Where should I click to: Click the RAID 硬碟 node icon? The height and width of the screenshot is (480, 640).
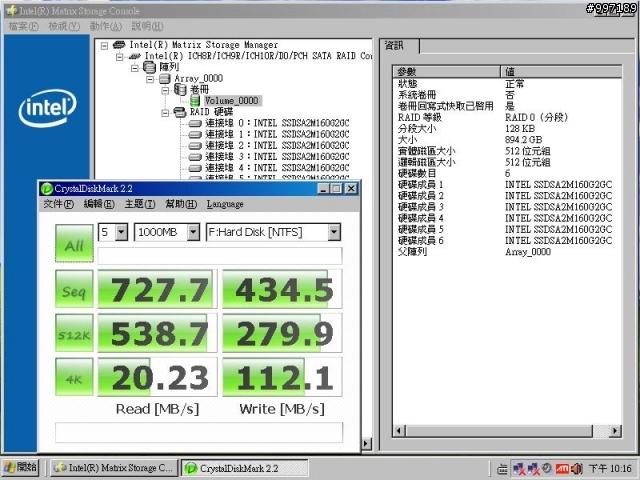coord(180,112)
